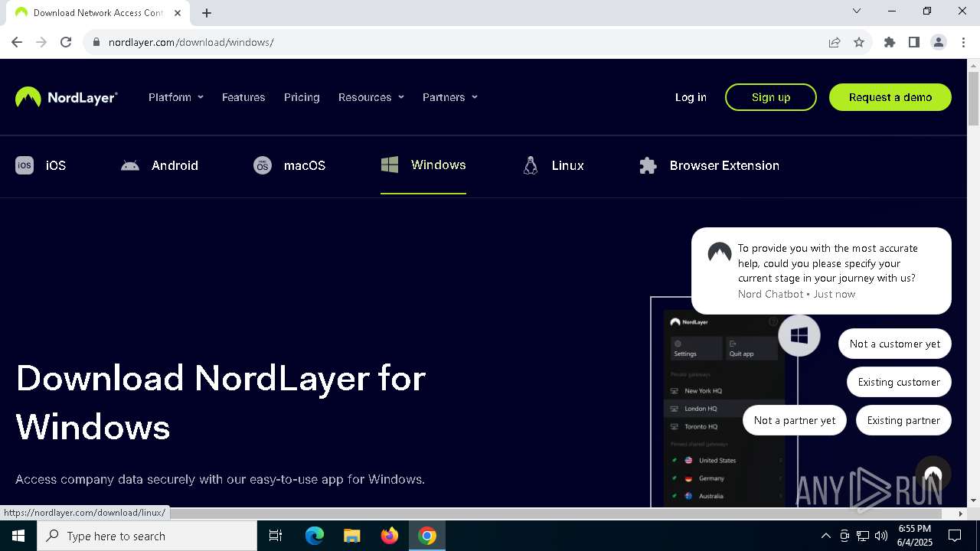Click the browser back arrow
The image size is (980, 551).
[17, 42]
